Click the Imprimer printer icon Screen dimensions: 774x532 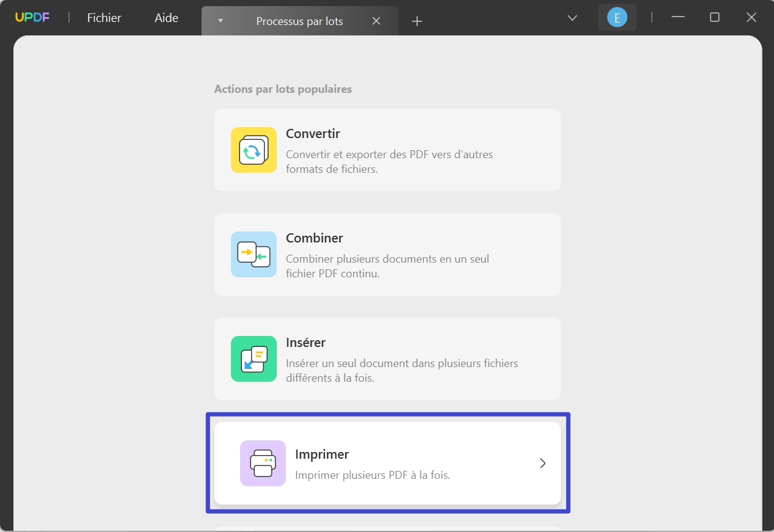(263, 463)
